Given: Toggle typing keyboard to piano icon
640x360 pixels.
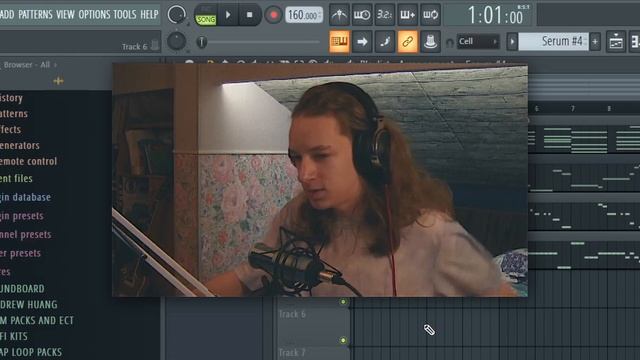Looking at the screenshot, I should pyautogui.click(x=339, y=42).
